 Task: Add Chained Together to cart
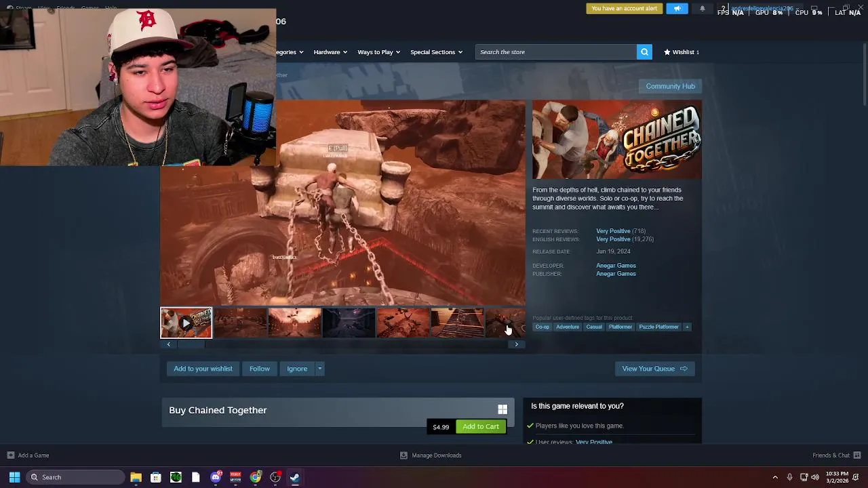(481, 426)
